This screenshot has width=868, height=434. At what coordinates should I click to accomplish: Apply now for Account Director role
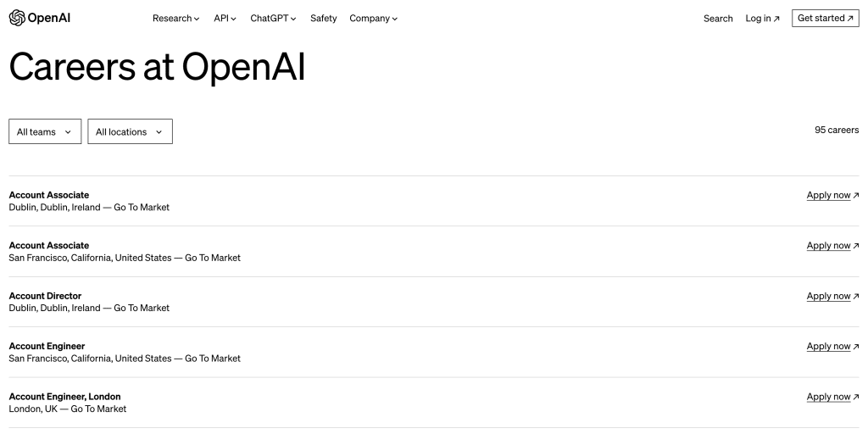pos(828,296)
